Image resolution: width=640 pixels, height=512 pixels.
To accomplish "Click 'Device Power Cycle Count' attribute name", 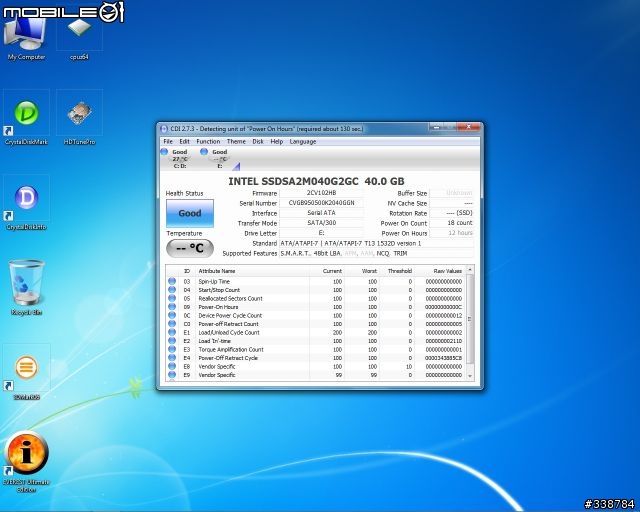I will [x=230, y=316].
